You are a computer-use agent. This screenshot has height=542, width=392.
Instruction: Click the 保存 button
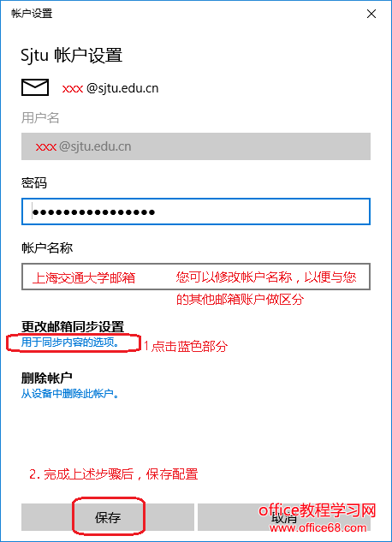[108, 517]
